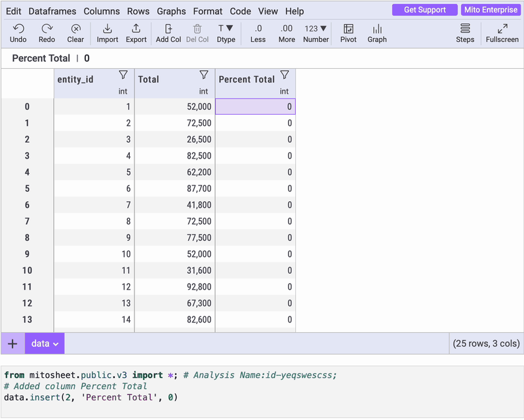Click the Percent Total cell in row 0
Screen dimensions: 524x420
pos(256,107)
